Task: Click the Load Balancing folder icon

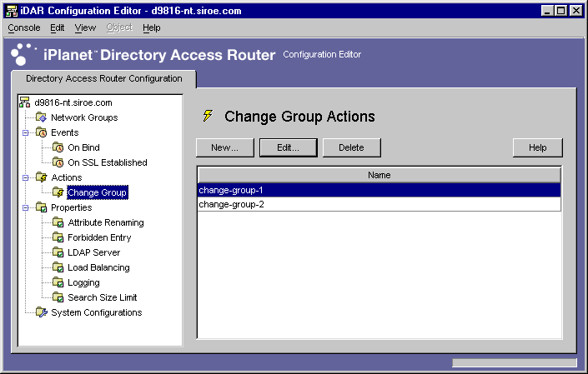Action: [58, 267]
